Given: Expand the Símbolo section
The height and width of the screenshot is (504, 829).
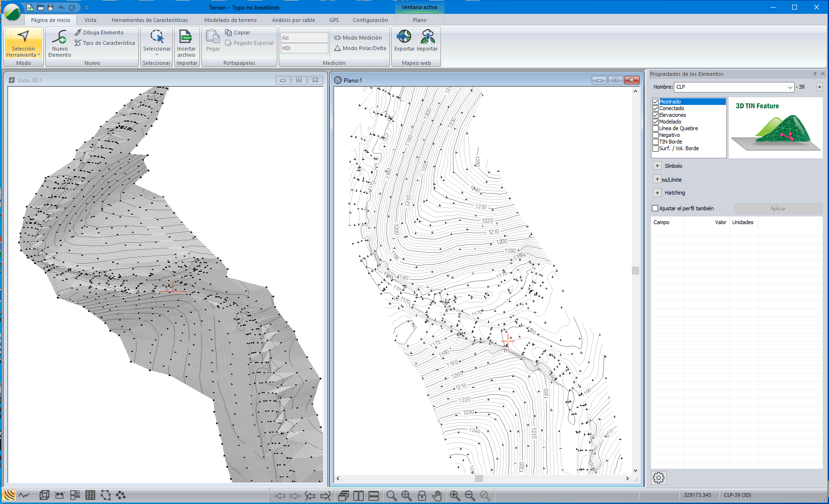Looking at the screenshot, I should (657, 166).
